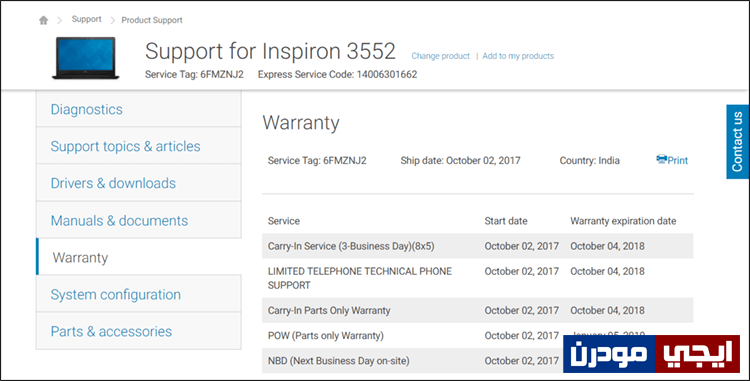Open the Diagnostics sidebar tab
Screen dimensions: 750x381
tap(139, 109)
